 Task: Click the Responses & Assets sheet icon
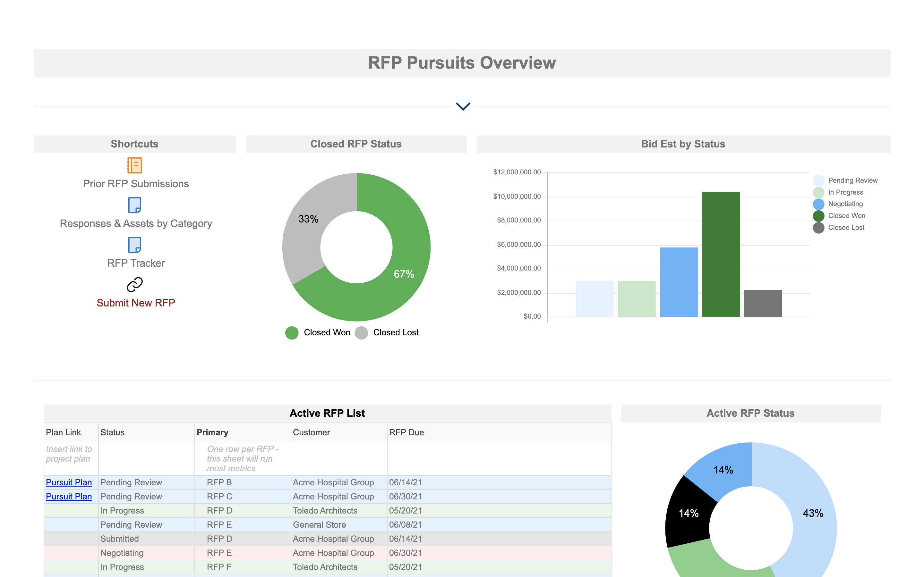pos(134,205)
